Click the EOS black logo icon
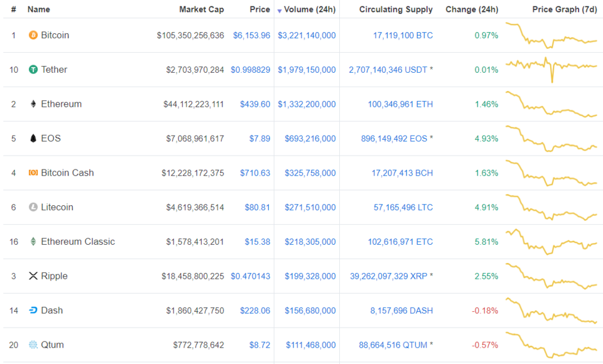603x364 pixels. (x=33, y=138)
